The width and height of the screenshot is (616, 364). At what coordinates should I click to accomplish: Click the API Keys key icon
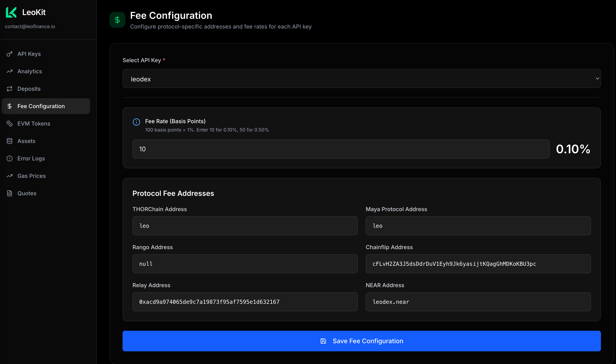[9, 54]
